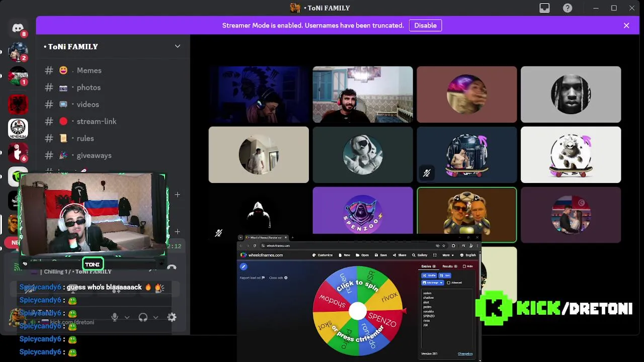Click the browser reload icon in shared Chrome window
Image resolution: width=644 pixels, height=362 pixels.
coord(255,245)
